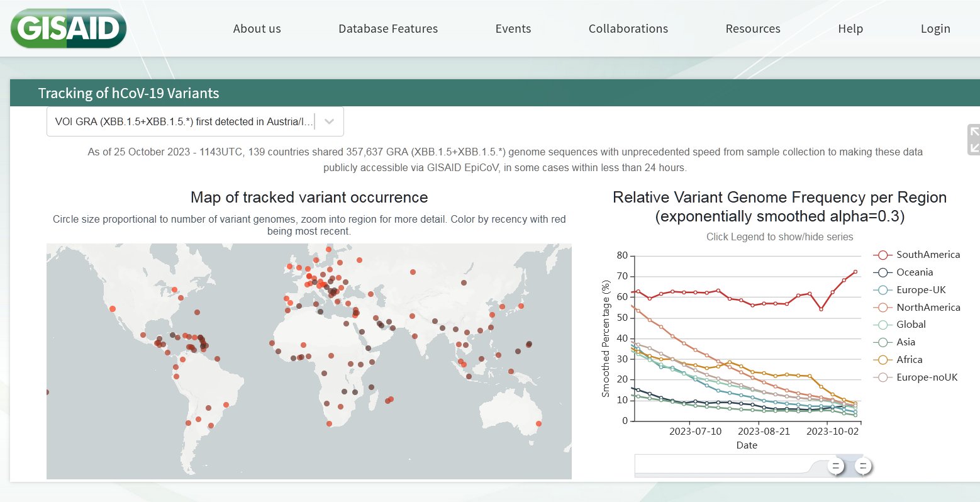
Task: Click the right date range slider handle
Action: [863, 466]
